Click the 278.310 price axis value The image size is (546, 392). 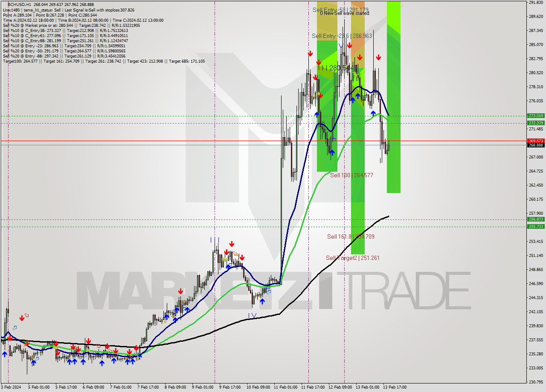536,87
